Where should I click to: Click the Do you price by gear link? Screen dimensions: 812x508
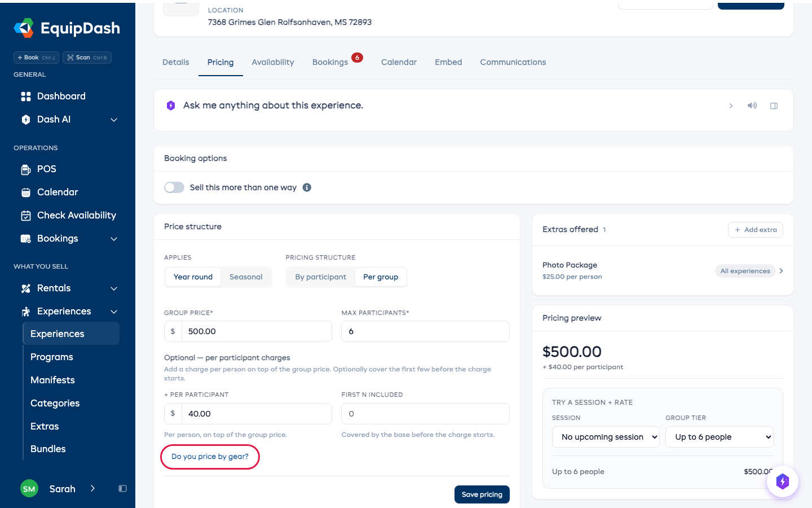pos(210,457)
